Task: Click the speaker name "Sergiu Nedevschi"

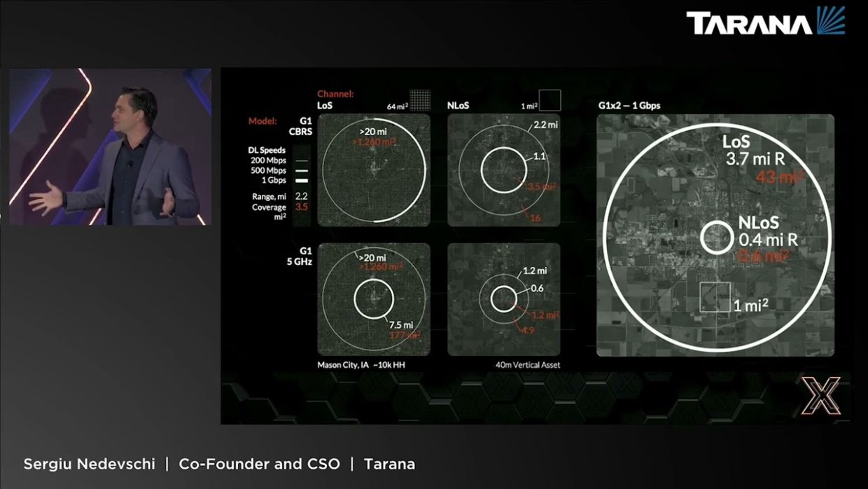Action: click(x=89, y=464)
